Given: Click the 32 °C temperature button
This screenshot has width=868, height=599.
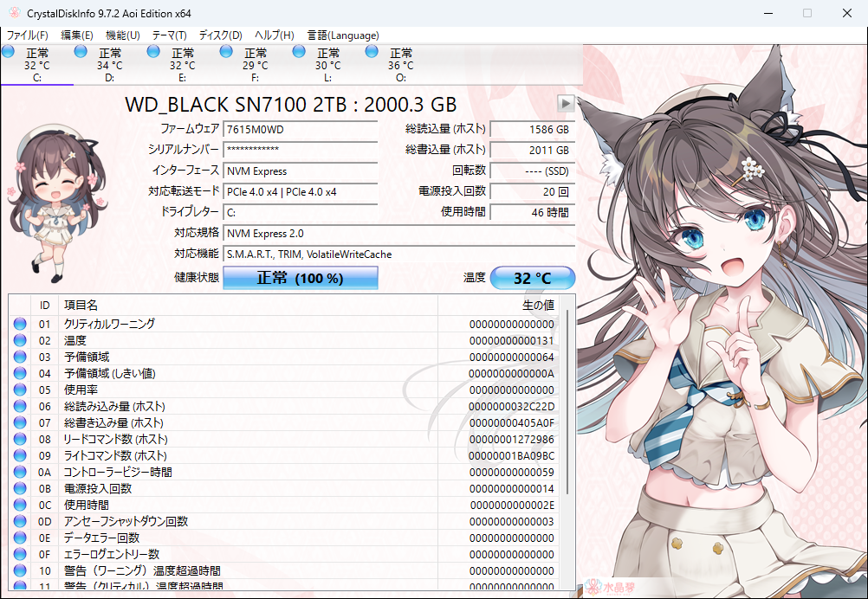Looking at the screenshot, I should [532, 279].
